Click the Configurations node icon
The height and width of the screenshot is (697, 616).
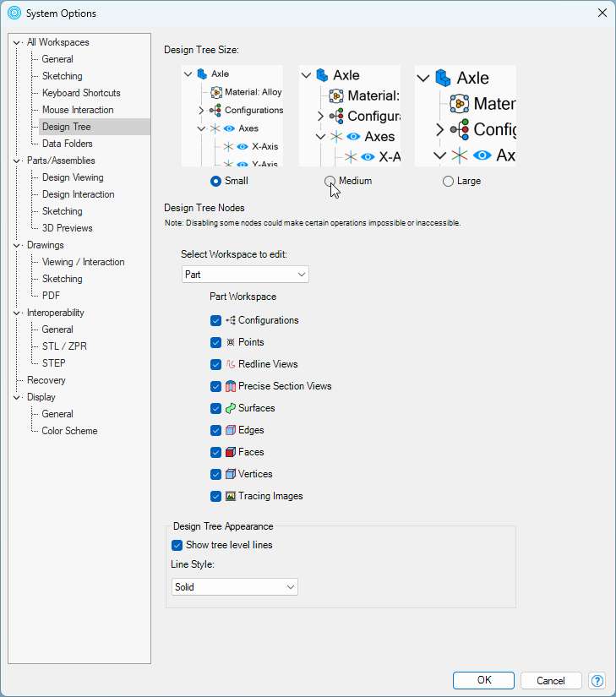[230, 320]
